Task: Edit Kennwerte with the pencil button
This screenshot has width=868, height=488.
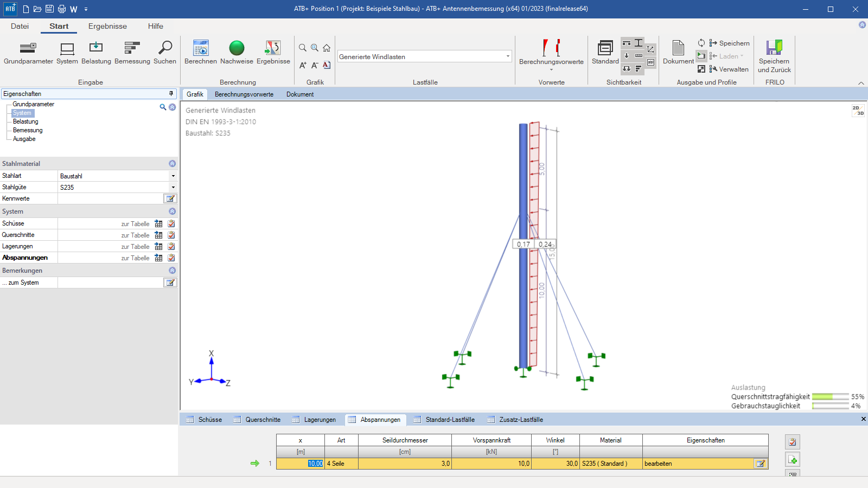Action: point(170,198)
